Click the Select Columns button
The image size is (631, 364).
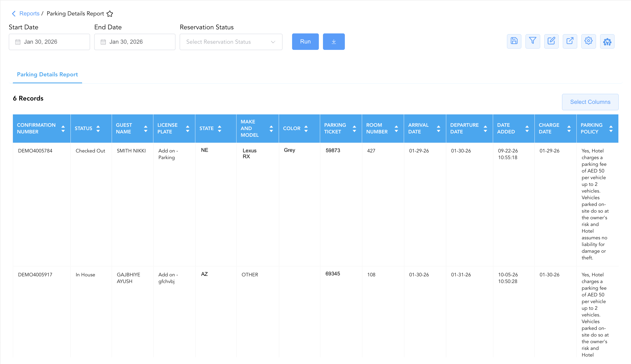[590, 102]
